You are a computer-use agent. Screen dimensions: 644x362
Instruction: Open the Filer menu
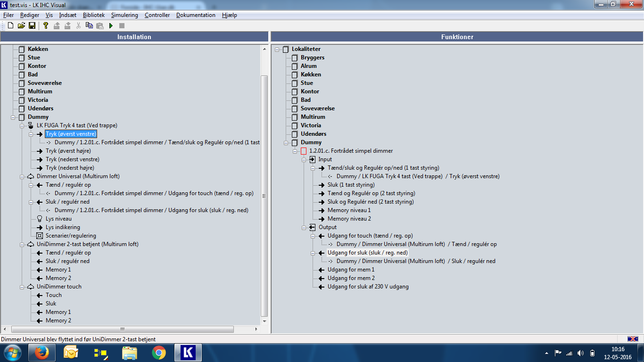(8, 15)
